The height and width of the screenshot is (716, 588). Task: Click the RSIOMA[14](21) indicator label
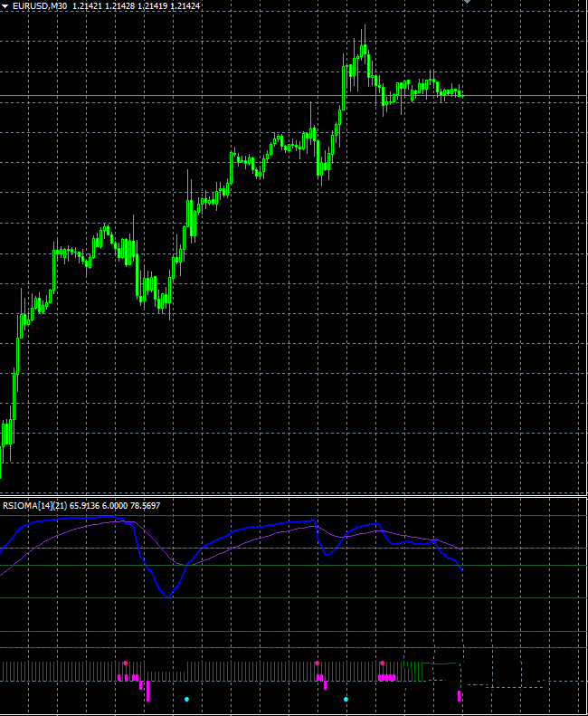click(x=34, y=505)
